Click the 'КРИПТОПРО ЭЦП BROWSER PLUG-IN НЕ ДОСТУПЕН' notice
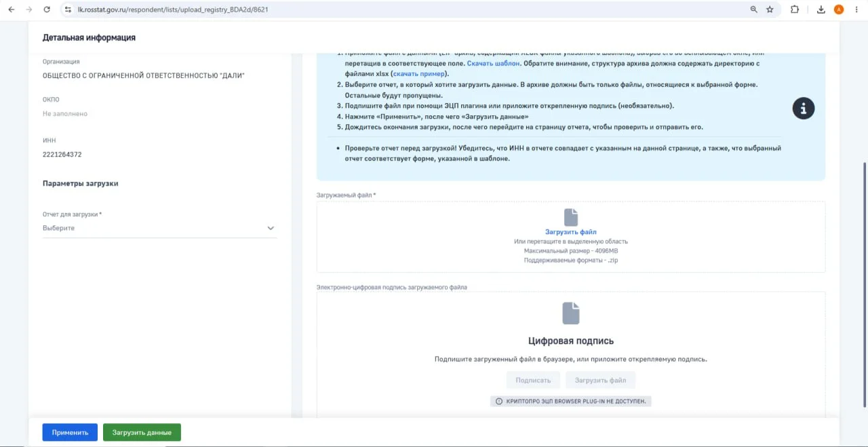Image resolution: width=868 pixels, height=447 pixels. [x=571, y=402]
